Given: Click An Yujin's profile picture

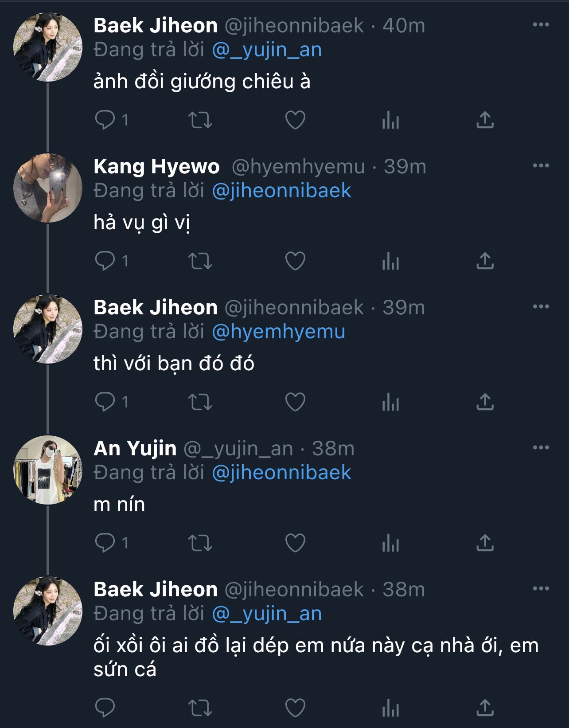Looking at the screenshot, I should click(x=48, y=470).
